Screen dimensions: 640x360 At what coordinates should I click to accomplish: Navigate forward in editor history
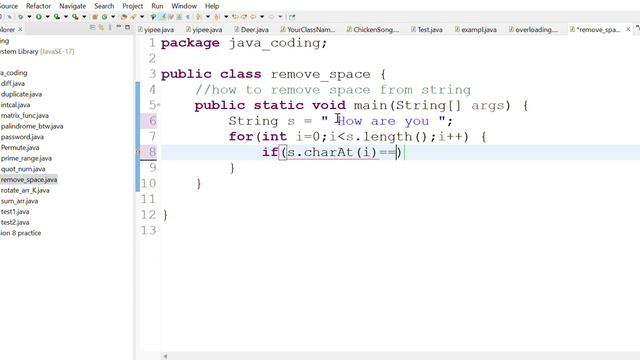[x=271, y=17]
